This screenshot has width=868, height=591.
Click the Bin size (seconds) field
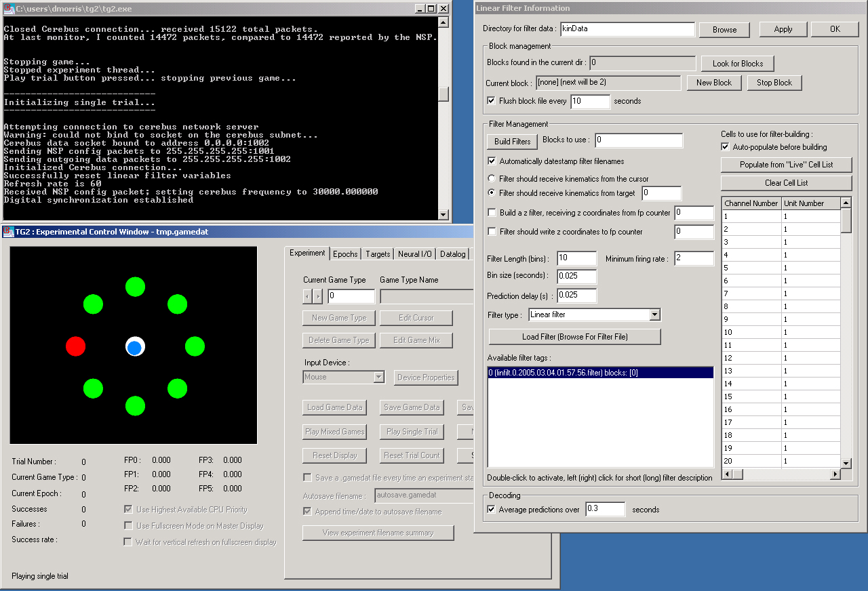tap(576, 277)
